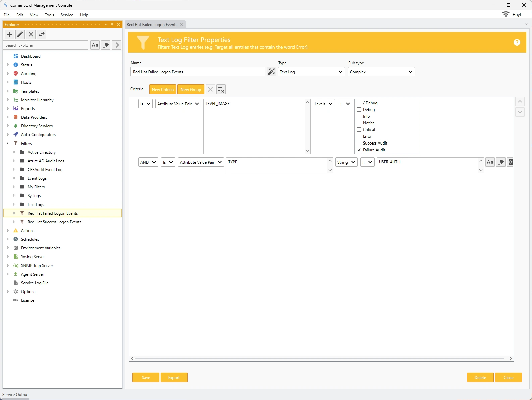Screen dimensions: 532x400
Task: Toggle the Aa match case icon beside USER_AUTH
Action: coord(490,162)
